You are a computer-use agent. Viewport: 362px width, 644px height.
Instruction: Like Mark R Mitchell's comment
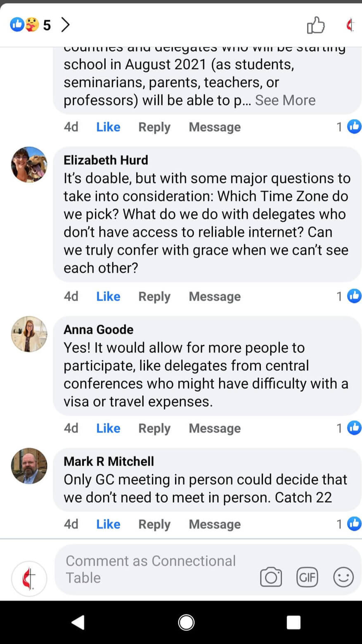108,524
